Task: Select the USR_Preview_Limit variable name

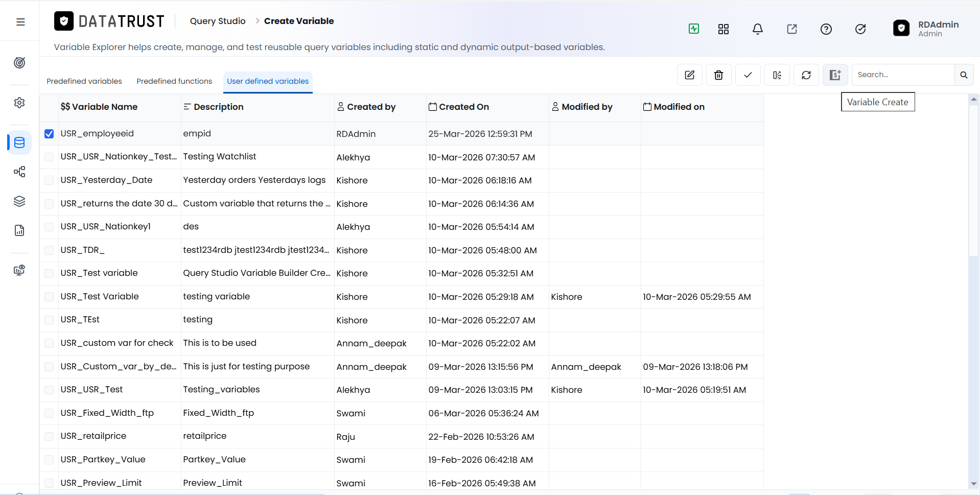Action: pyautogui.click(x=101, y=483)
